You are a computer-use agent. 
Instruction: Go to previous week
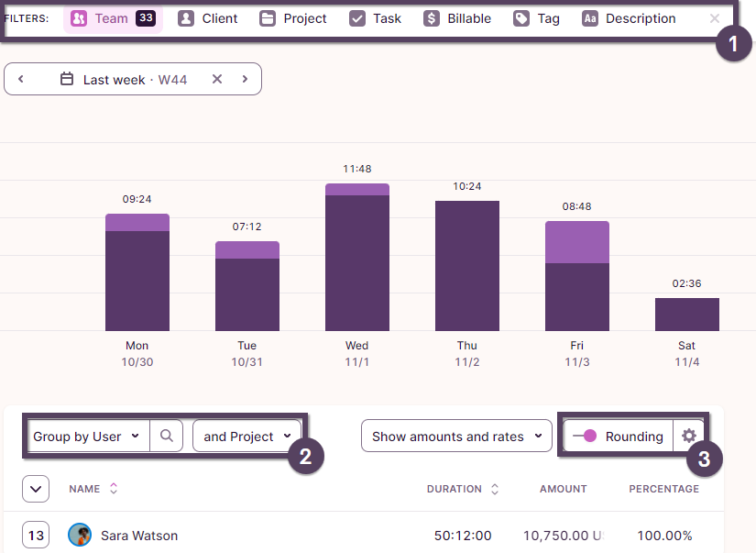21,79
